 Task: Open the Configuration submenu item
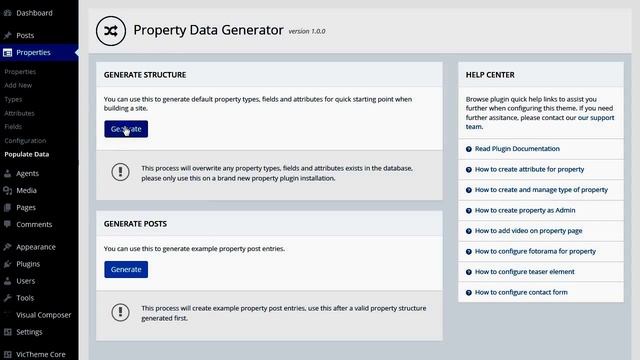coord(25,140)
